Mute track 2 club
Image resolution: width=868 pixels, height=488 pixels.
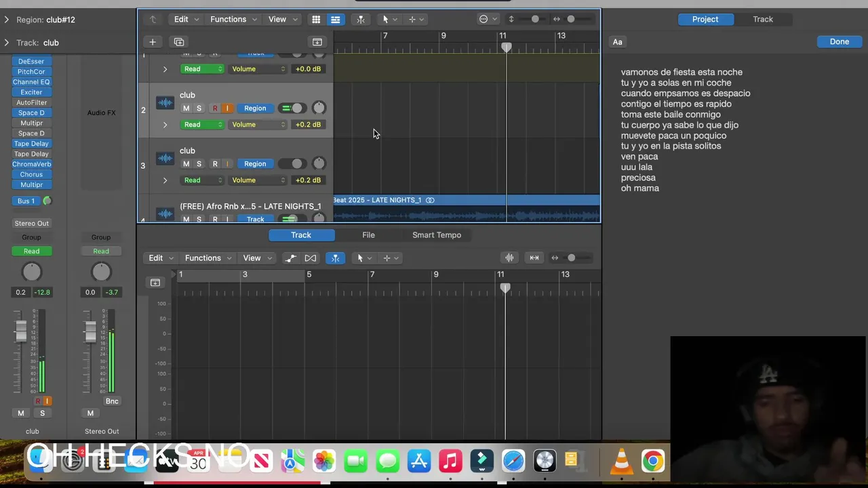coord(186,108)
